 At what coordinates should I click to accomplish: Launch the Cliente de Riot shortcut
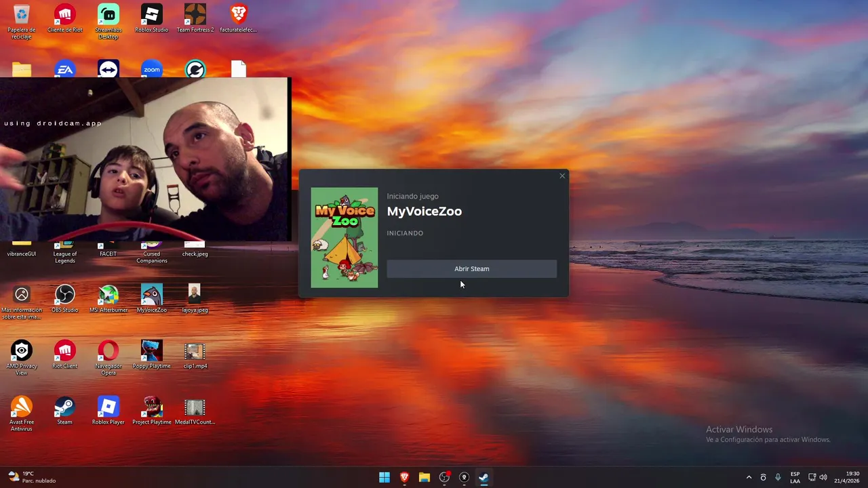[65, 19]
